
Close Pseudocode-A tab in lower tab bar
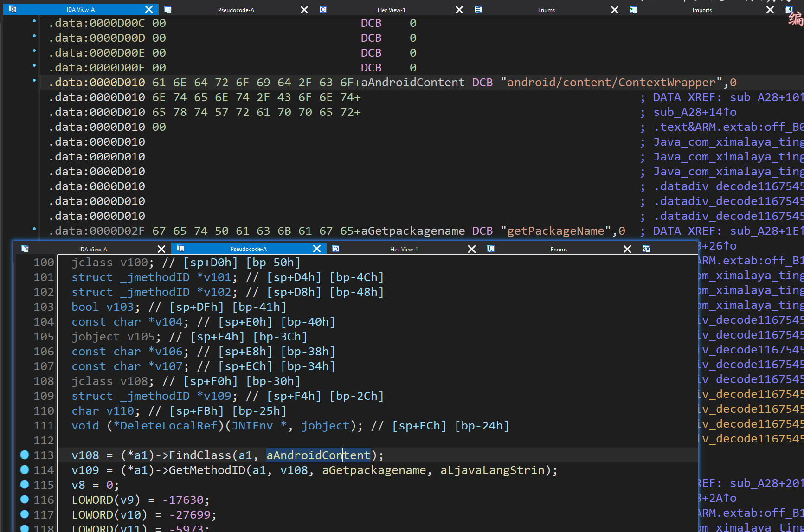point(317,249)
